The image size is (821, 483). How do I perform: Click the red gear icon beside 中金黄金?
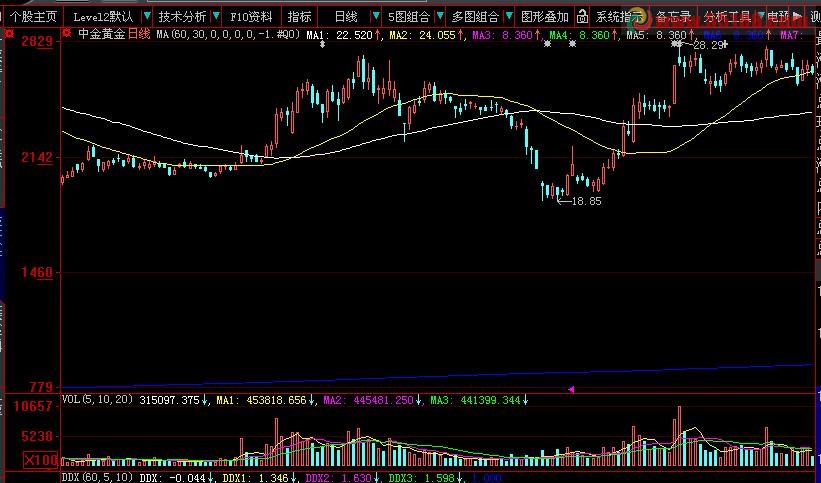tap(67, 34)
